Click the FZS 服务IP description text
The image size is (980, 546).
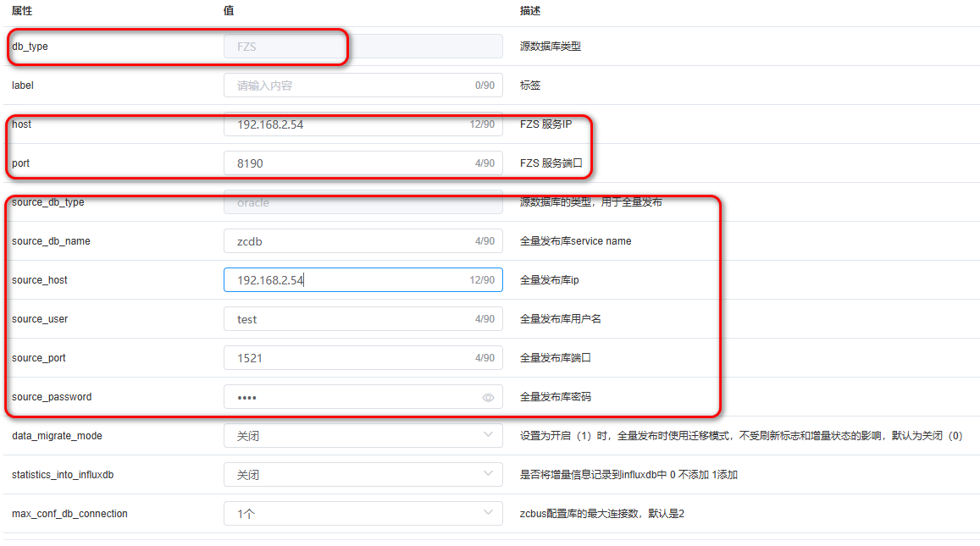pos(545,124)
